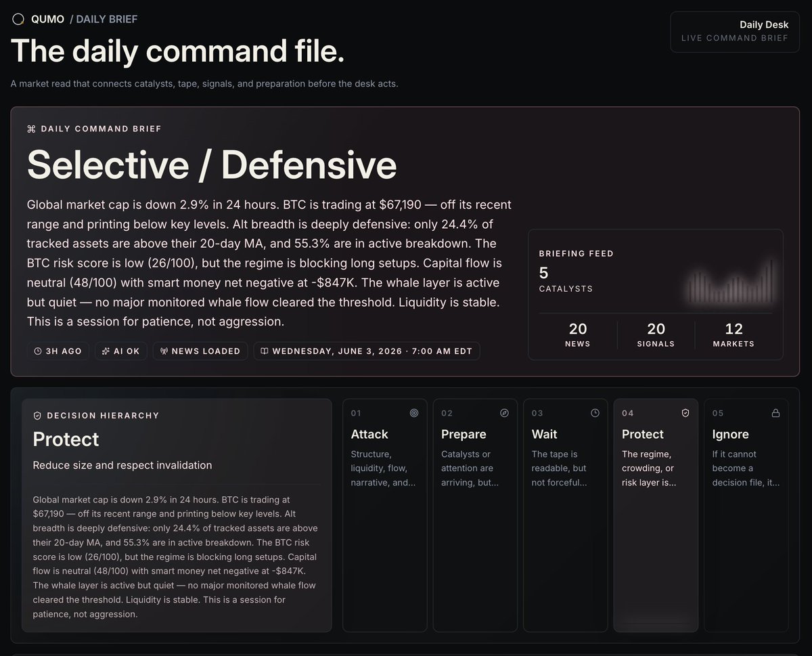Click the Protect heading in Decision Hierarchy panel
This screenshot has height=656, width=812.
point(66,439)
